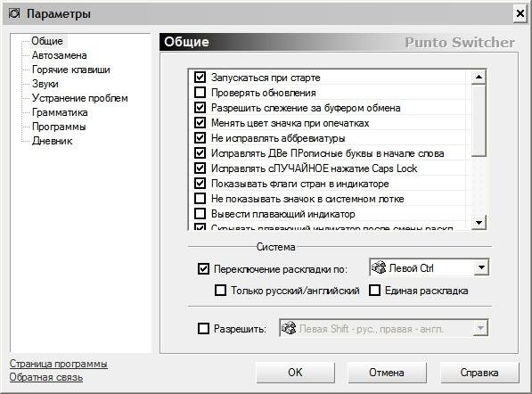The height and width of the screenshot is (394, 532).
Task: Check Только русский/английский option
Action: pos(220,291)
